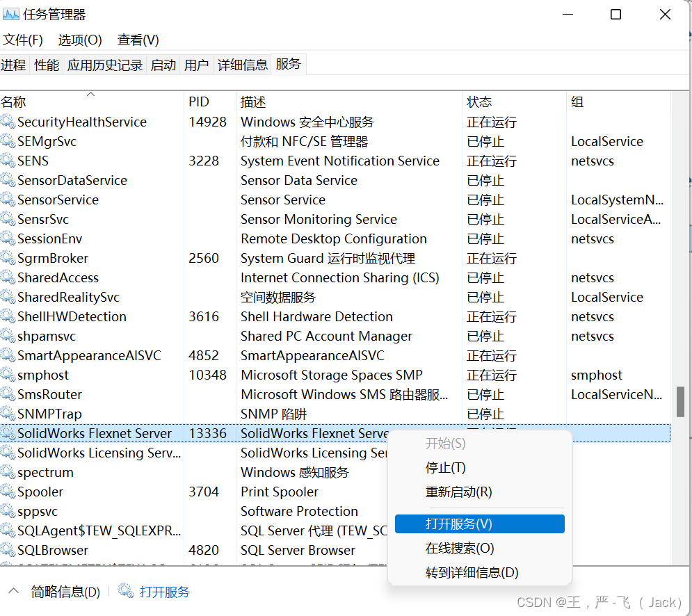Screen dimensions: 692x616
Task: Sort services by 名称 column header
Action: pyautogui.click(x=14, y=102)
